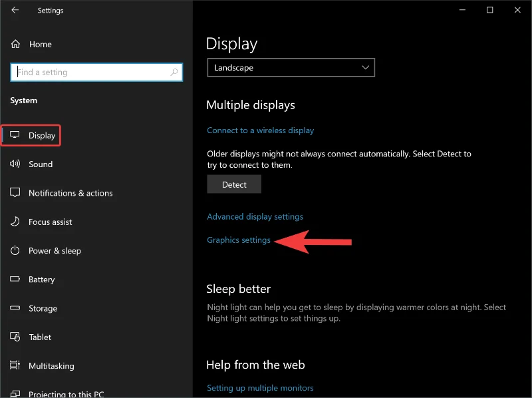Open Projecting to this PC
Image resolution: width=532 pixels, height=398 pixels.
pyautogui.click(x=66, y=394)
